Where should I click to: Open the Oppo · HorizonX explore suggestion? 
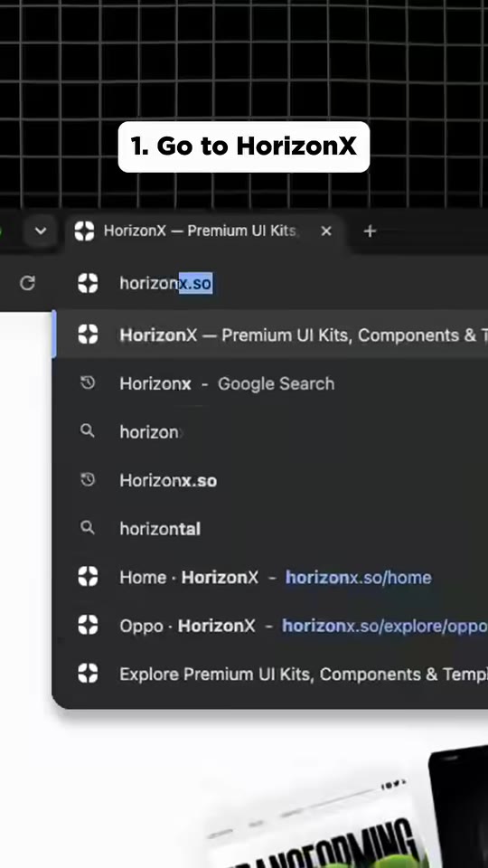pos(270,626)
